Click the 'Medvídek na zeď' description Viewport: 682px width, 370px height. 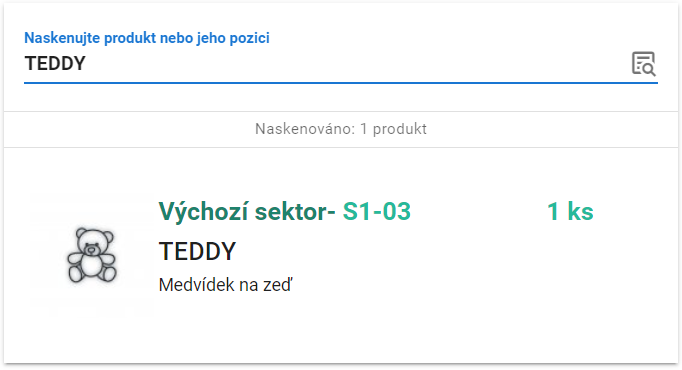[x=226, y=285]
